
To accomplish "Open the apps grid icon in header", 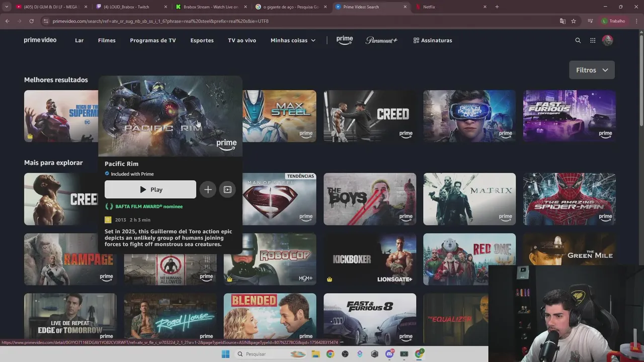I will (593, 40).
